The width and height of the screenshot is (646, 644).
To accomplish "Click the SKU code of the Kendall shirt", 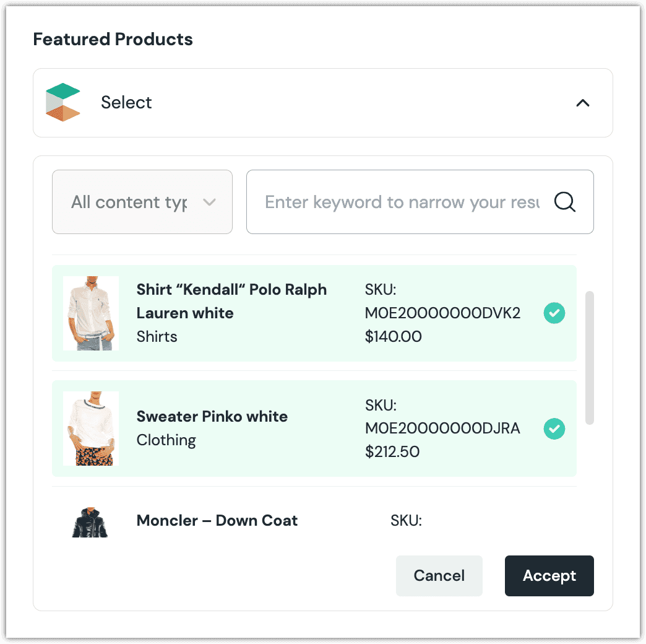I will pyautogui.click(x=443, y=313).
